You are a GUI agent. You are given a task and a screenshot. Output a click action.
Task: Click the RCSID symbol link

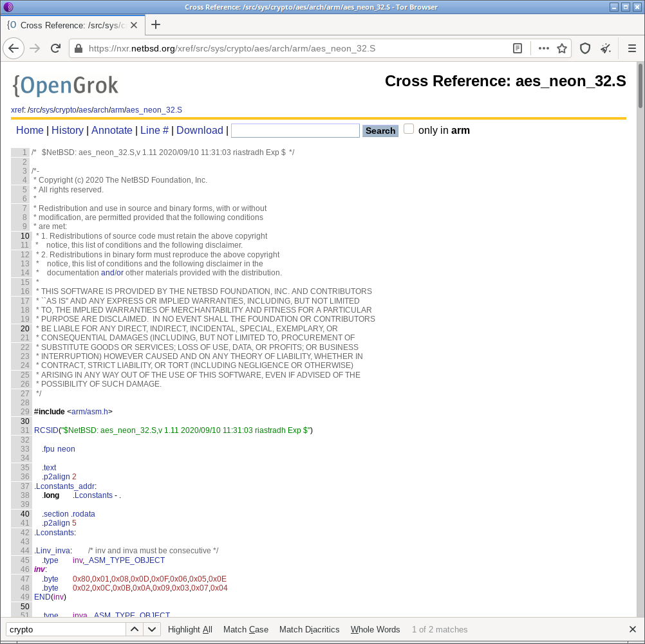(46, 430)
